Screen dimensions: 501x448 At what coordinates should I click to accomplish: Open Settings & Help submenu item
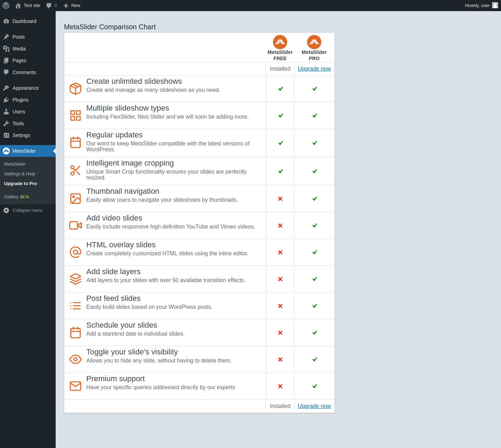[20, 174]
